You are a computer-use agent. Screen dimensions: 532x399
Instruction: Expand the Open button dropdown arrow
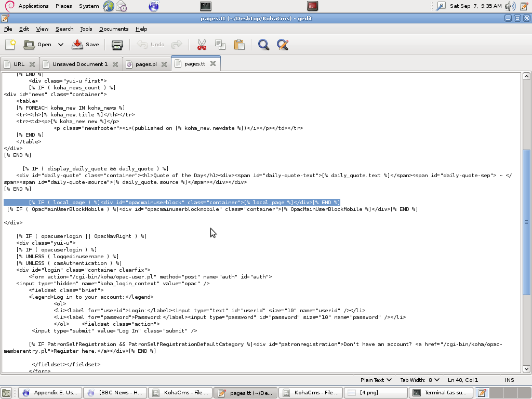(60, 45)
